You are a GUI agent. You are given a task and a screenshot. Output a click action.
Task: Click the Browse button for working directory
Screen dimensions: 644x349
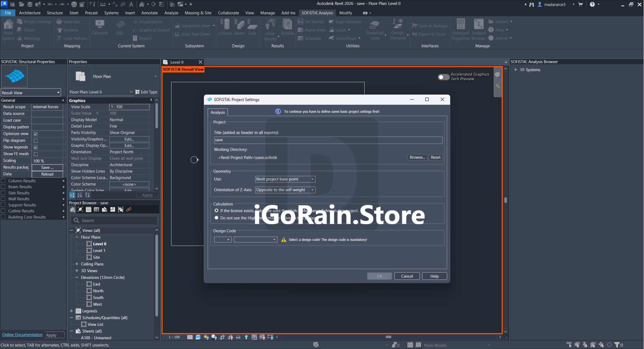coord(417,157)
